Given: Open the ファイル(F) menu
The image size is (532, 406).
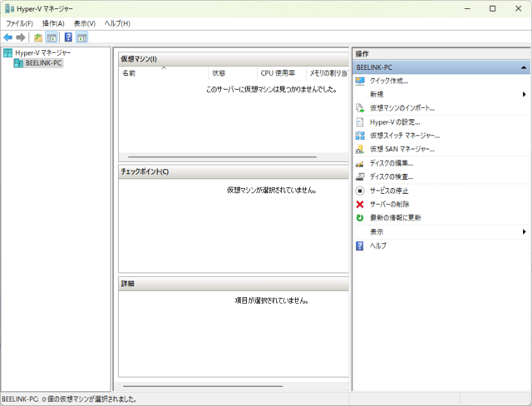Looking at the screenshot, I should tap(19, 23).
